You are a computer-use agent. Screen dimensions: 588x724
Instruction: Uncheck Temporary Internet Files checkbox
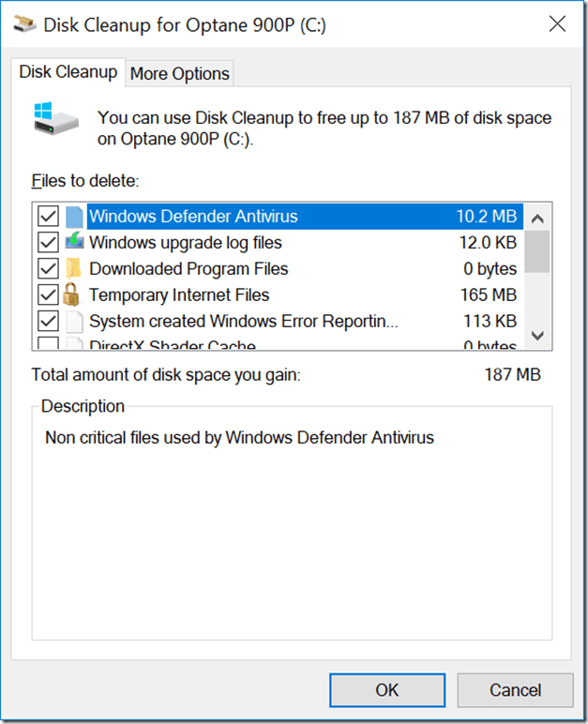tap(48, 295)
